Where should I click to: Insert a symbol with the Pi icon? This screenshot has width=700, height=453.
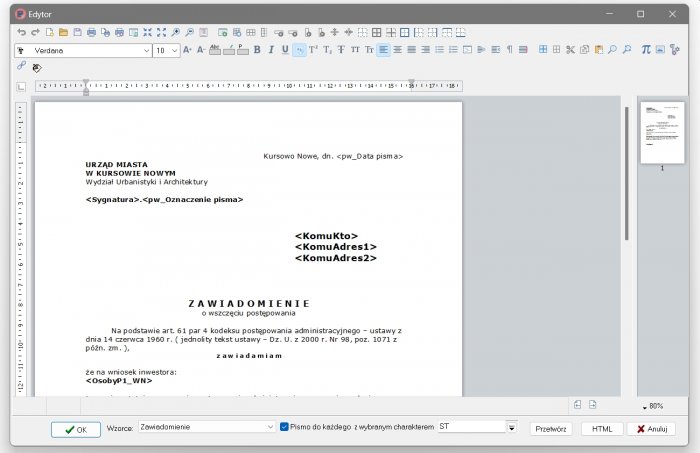[646, 49]
